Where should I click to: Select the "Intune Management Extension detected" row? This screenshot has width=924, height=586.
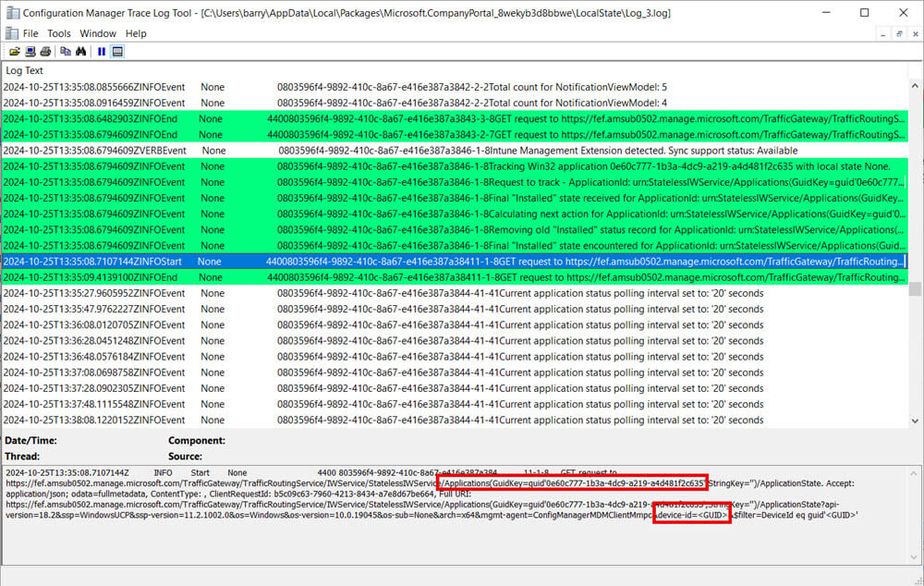pos(455,151)
